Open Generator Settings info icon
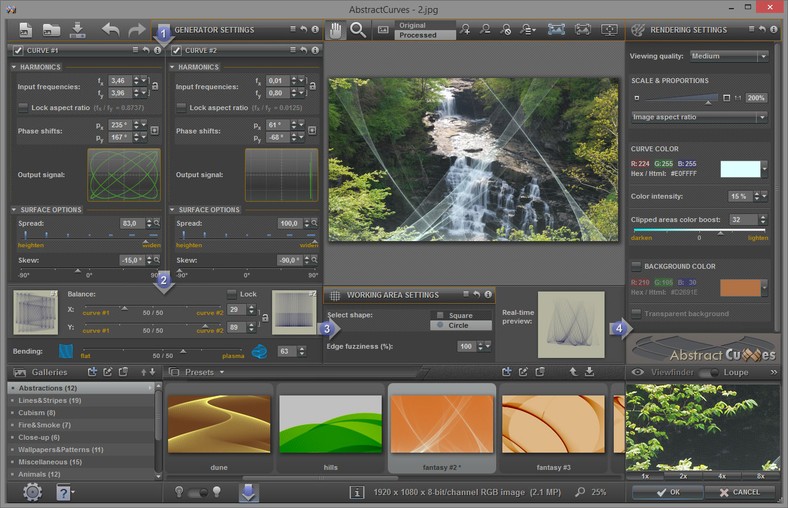Screen dimensions: 788x508 [315, 30]
